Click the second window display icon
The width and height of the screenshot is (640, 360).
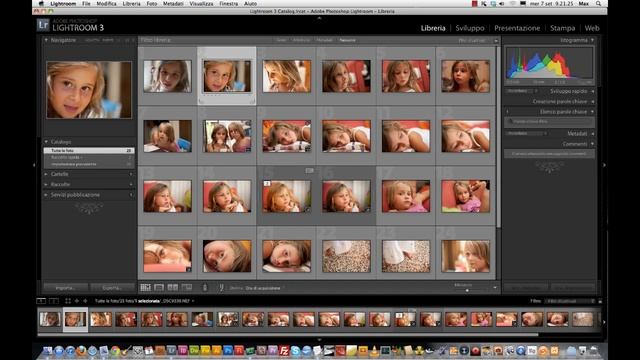[53, 301]
